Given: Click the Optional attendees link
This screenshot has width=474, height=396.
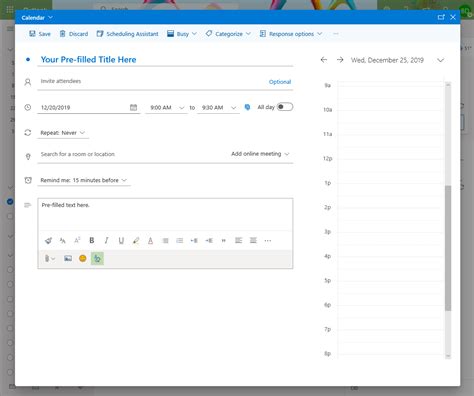Looking at the screenshot, I should pos(280,82).
